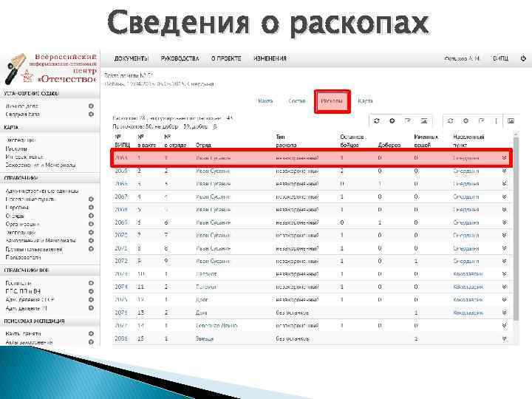Click plus icon next to Группы пользователей
This screenshot has width=532, height=399.
coord(91,249)
